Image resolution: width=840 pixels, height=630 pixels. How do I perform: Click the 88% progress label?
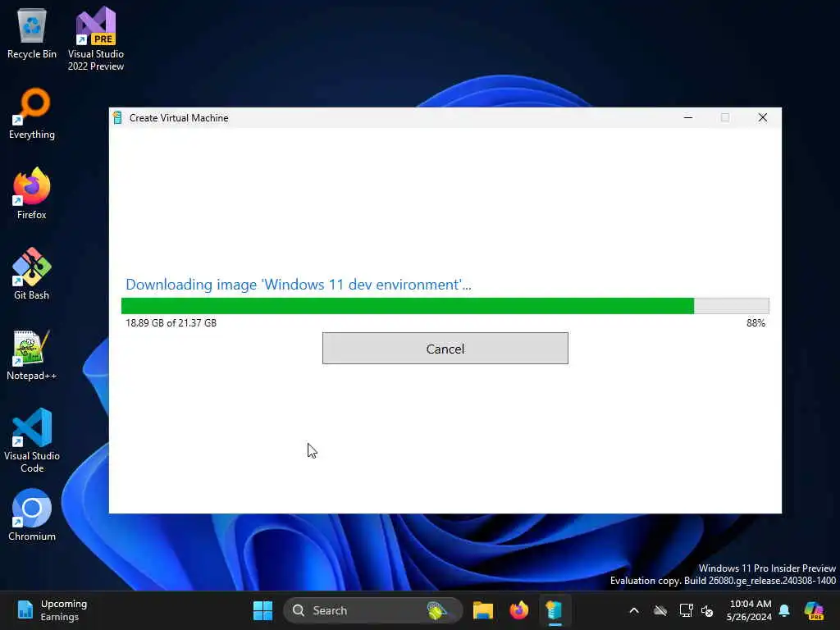tap(756, 323)
